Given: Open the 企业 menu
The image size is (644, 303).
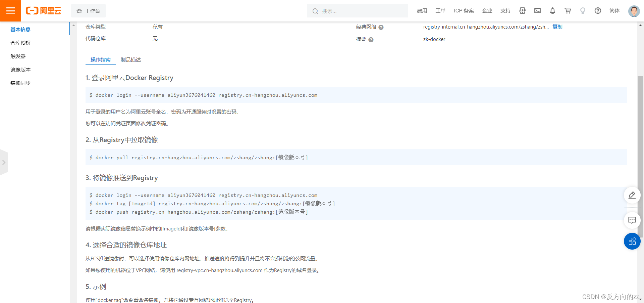Looking at the screenshot, I should point(487,11).
